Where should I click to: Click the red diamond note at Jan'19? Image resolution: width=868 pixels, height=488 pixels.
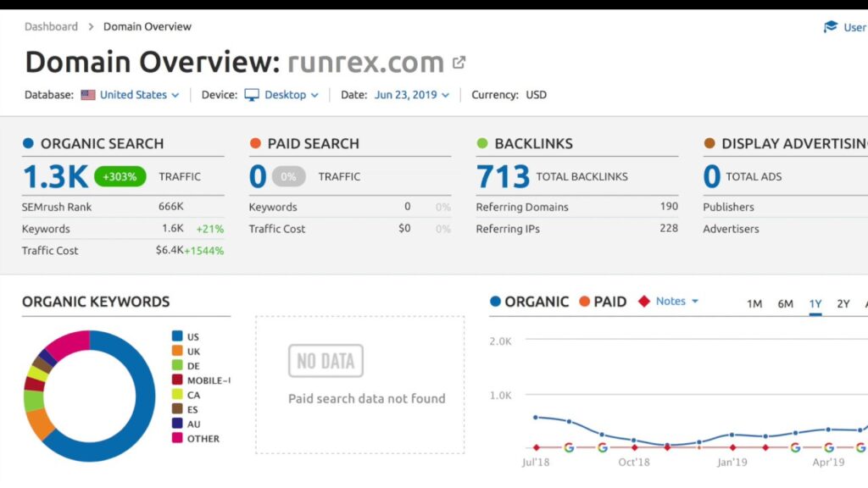pos(732,447)
